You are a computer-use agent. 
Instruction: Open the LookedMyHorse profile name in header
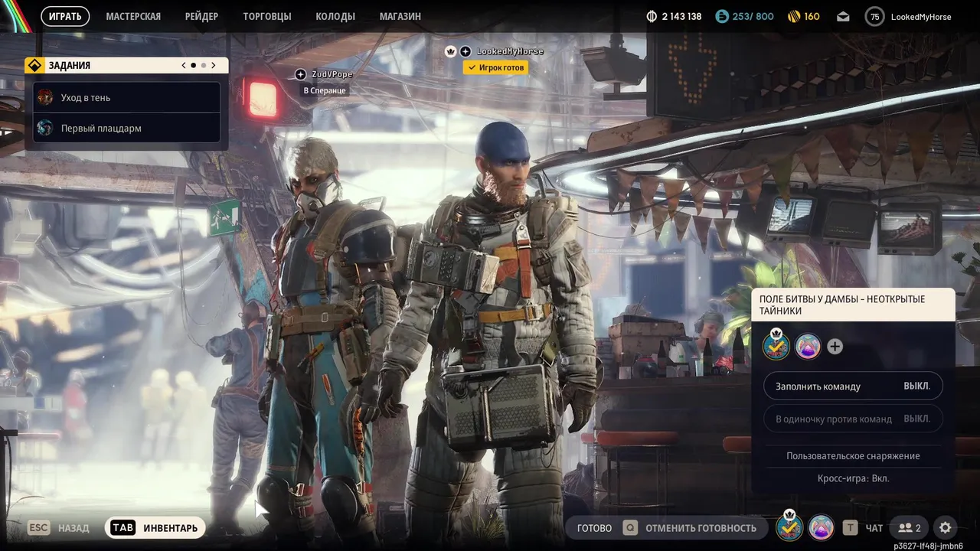pos(921,16)
